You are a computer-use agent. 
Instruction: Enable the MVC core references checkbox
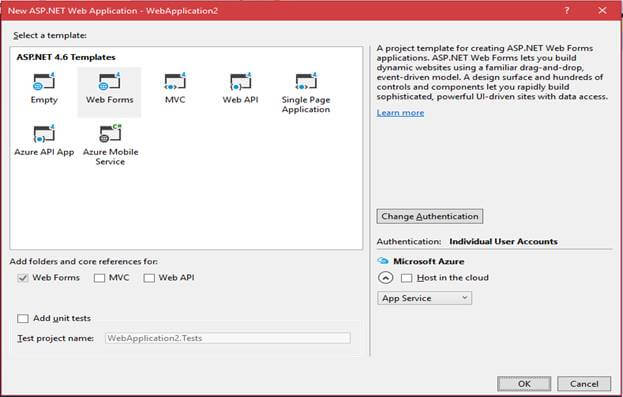pyautogui.click(x=99, y=278)
